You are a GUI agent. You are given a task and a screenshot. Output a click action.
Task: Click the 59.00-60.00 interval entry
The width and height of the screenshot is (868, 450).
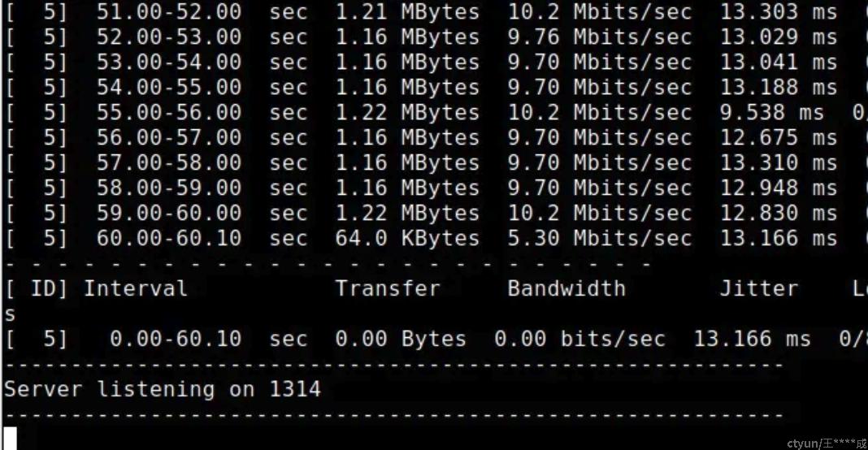169,213
